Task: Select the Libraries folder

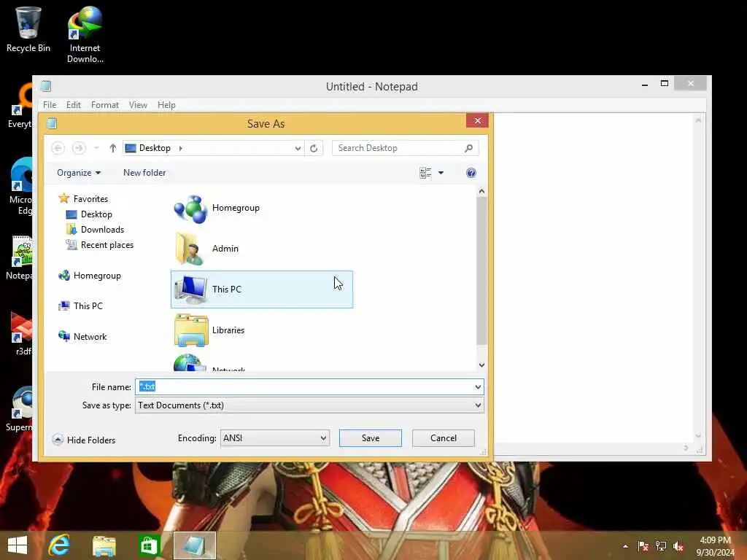Action: [x=262, y=330]
